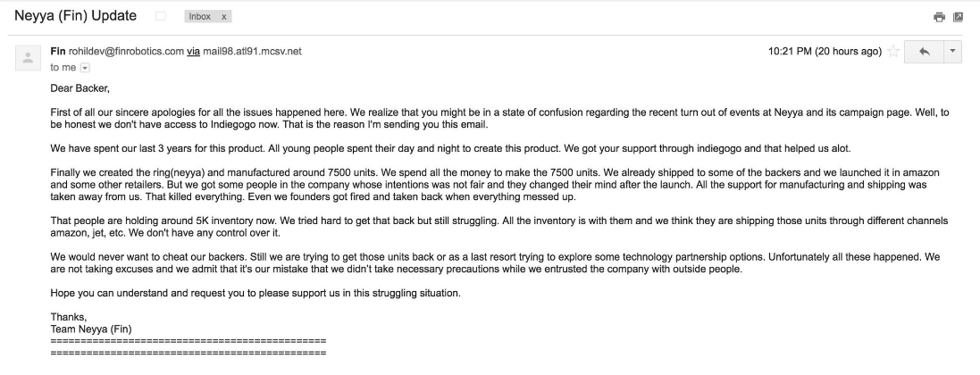Click the paragraph mentioning 5K inventory
The width and height of the screenshot is (980, 375).
(x=498, y=227)
